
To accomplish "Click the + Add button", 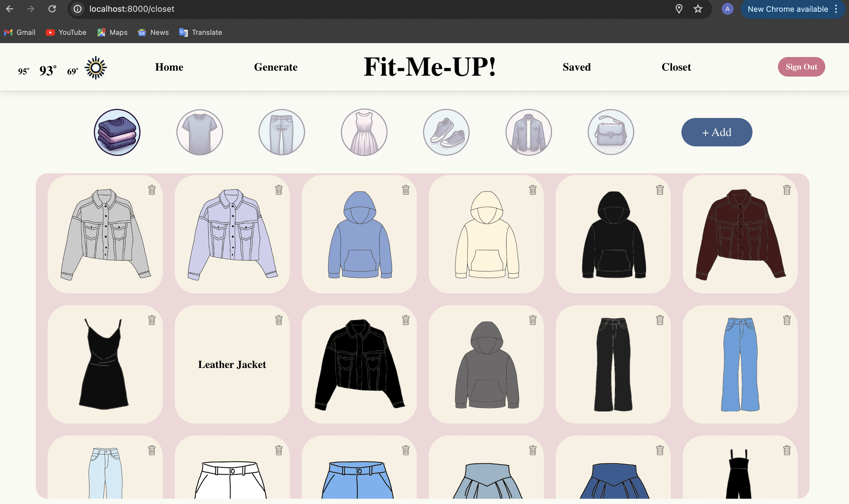I will pos(717,132).
